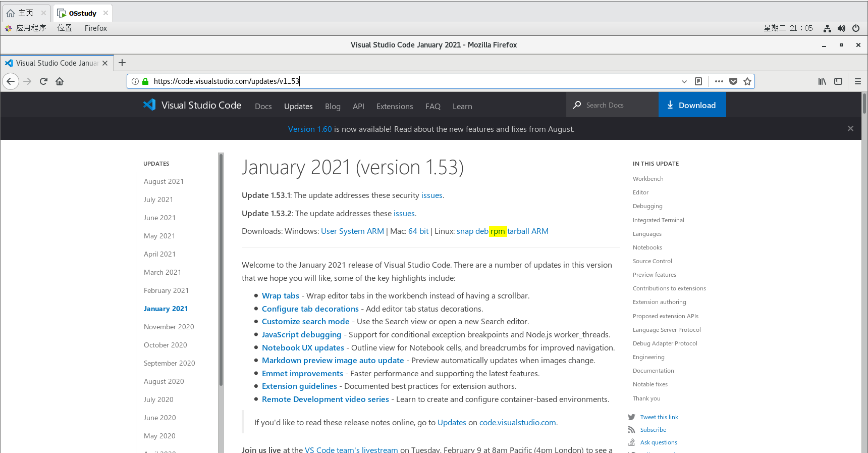The width and height of the screenshot is (868, 453).
Task: Switch to the OSstudy tab
Action: click(x=82, y=13)
